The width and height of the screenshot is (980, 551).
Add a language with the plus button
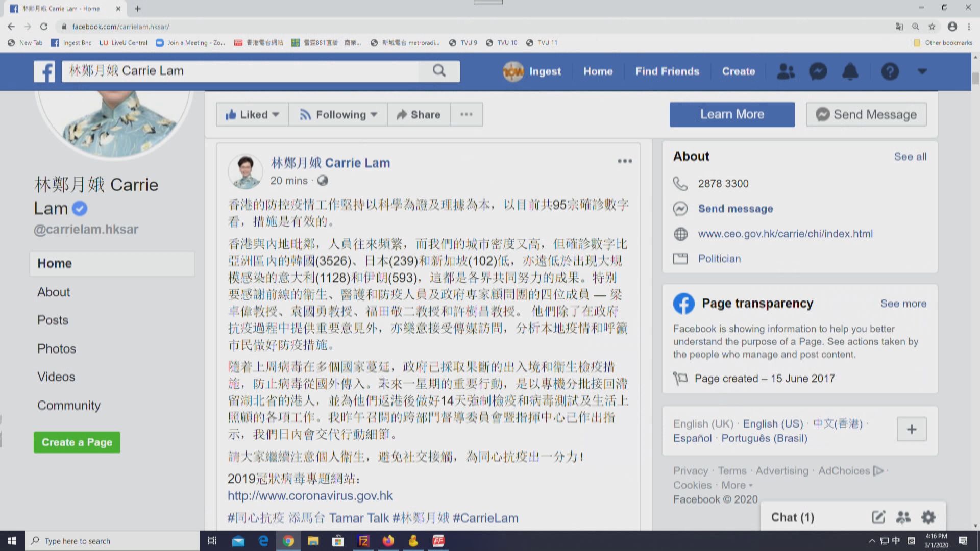pos(912,429)
